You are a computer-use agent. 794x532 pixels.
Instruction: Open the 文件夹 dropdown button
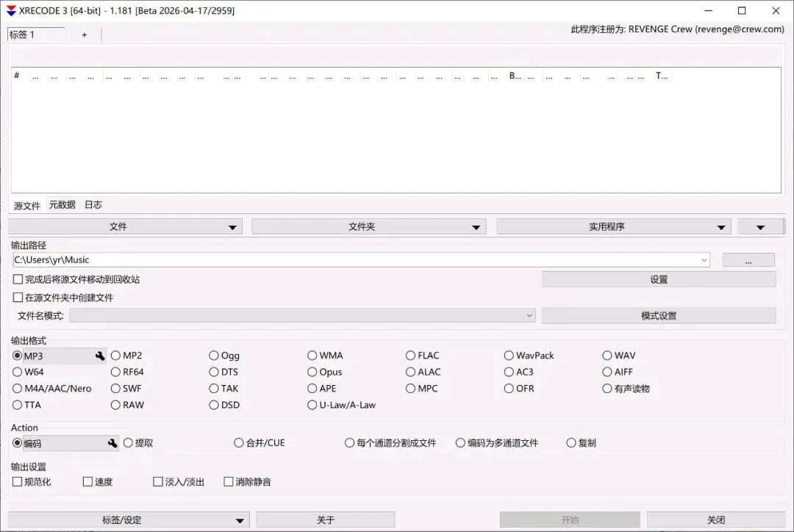[x=369, y=227]
